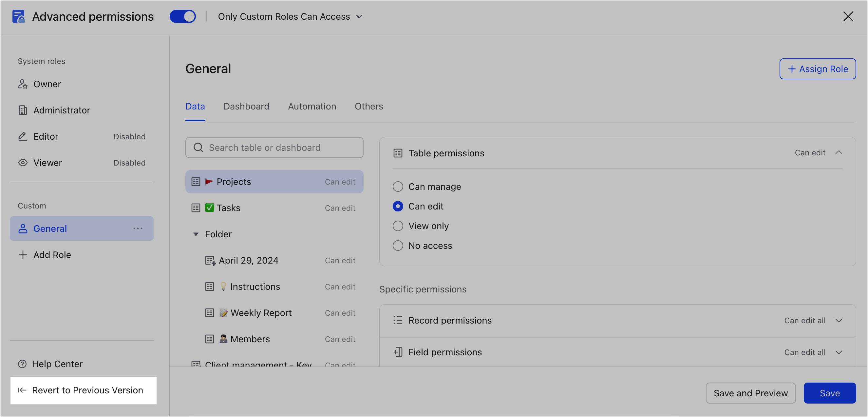
Task: Click the Add Role plus icon
Action: (x=23, y=255)
